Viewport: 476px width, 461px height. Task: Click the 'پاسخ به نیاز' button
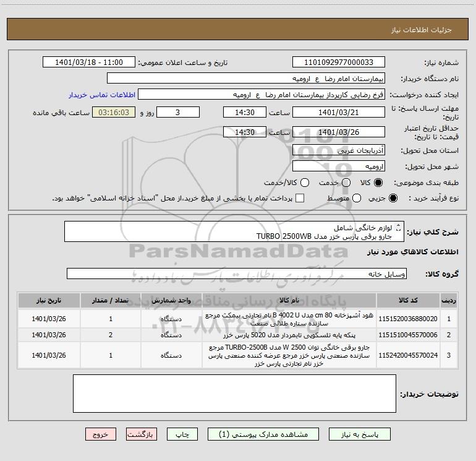[359, 434]
